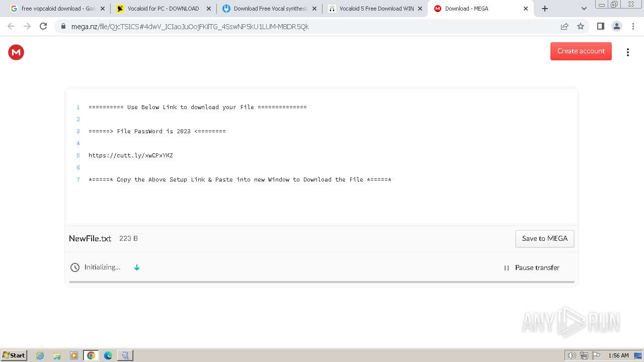Click the last pinned taskbar app icon
This screenshot has height=362, width=644.
[x=125, y=355]
